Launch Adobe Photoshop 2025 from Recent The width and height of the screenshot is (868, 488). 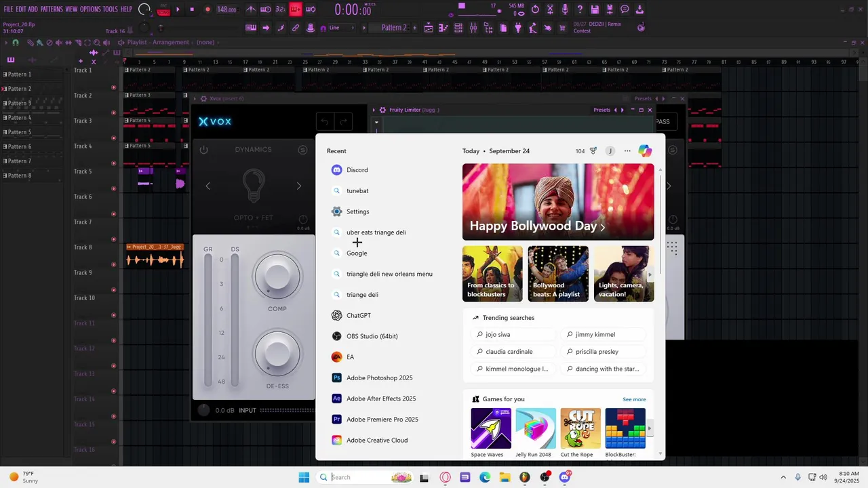(x=388, y=378)
